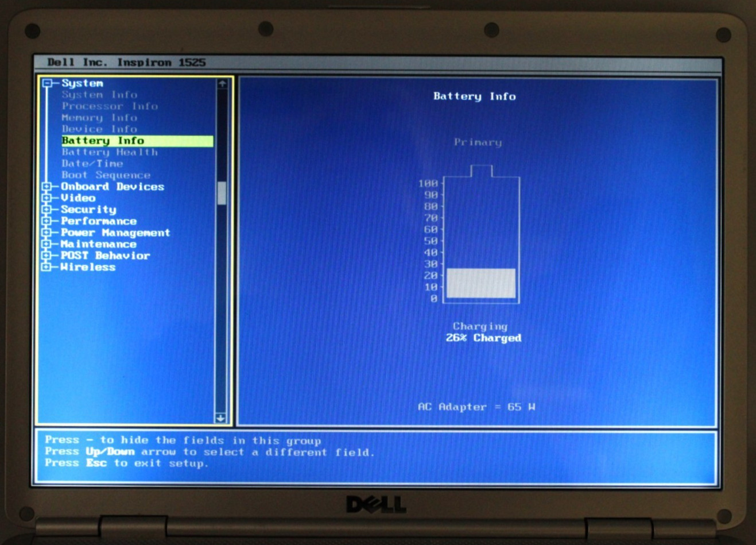This screenshot has width=756, height=545.
Task: Collapse the System tree group
Action: pos(48,83)
